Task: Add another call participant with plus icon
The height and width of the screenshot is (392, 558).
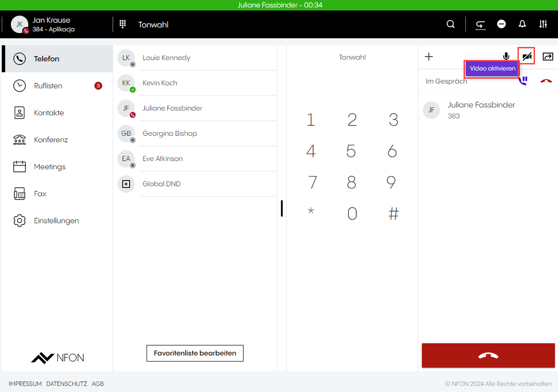Action: click(x=429, y=57)
